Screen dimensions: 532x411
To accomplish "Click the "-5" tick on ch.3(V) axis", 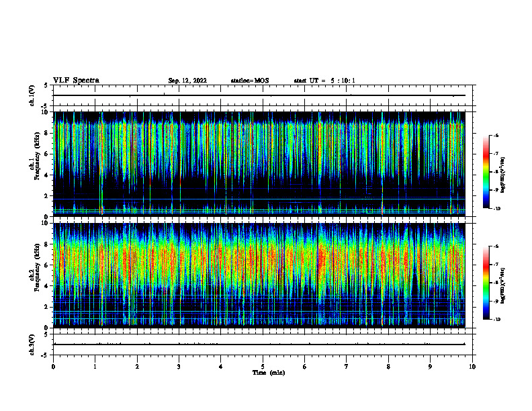I will (x=45, y=355).
